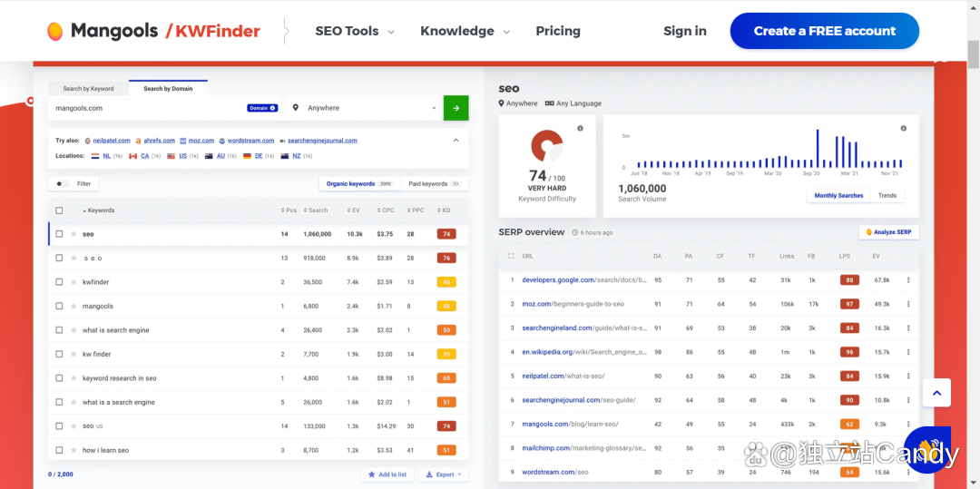This screenshot has height=489, width=980.
Task: Click the LPS 97 badge for moz.com
Action: (x=849, y=304)
